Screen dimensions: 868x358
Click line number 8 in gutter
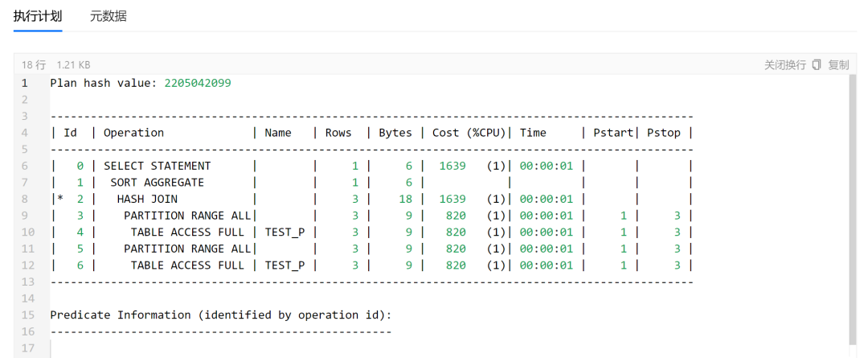24,199
